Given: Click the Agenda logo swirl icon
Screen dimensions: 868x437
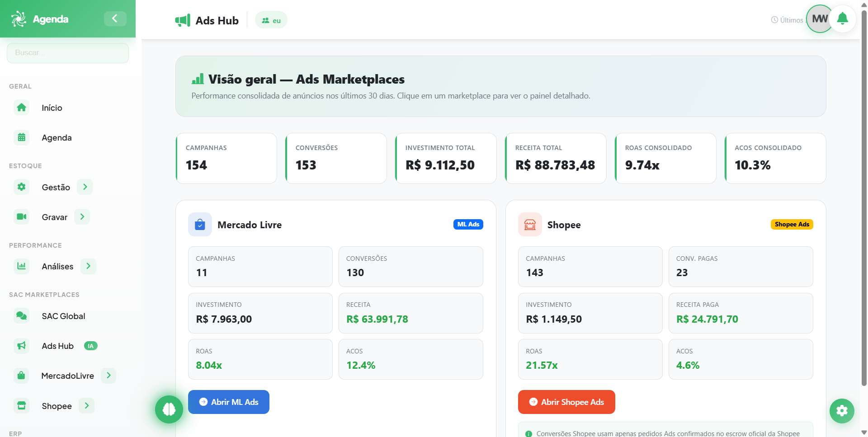Looking at the screenshot, I should [19, 19].
